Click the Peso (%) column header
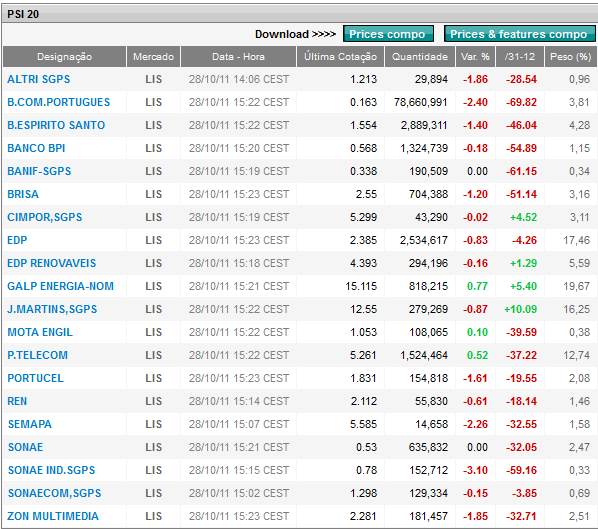Image resolution: width=598 pixels, height=529 pixels. (x=571, y=57)
